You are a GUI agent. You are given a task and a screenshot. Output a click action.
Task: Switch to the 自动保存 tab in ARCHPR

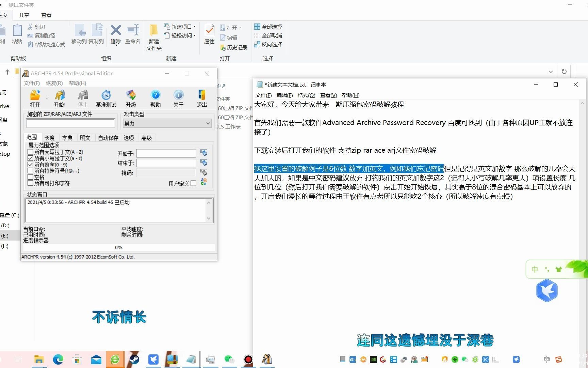click(x=108, y=138)
